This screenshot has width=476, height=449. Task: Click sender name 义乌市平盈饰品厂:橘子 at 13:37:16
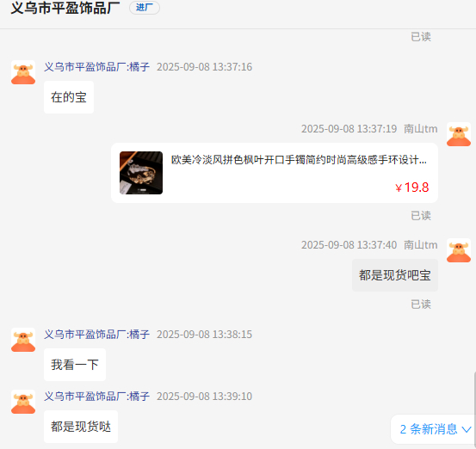[x=97, y=67]
